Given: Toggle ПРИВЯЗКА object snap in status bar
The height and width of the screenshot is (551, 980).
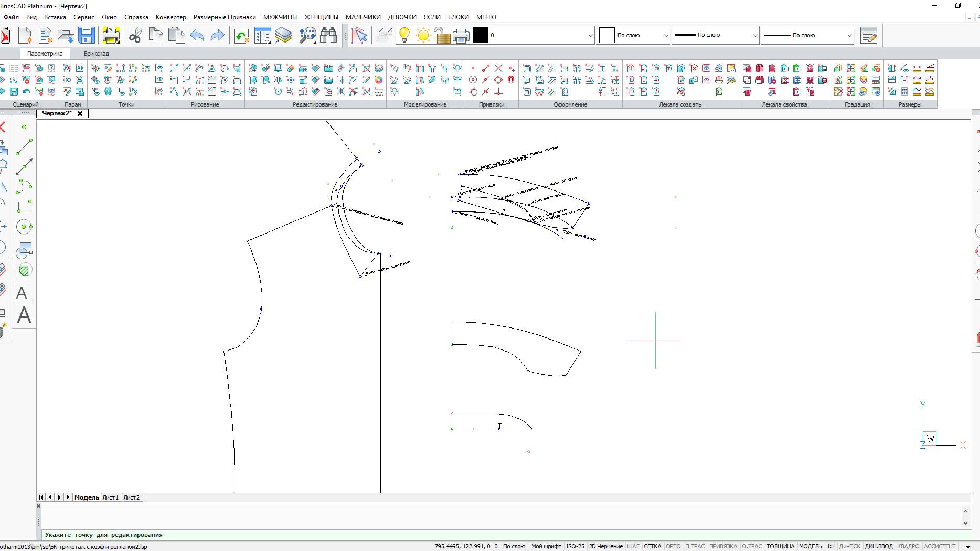Looking at the screenshot, I should point(723,546).
